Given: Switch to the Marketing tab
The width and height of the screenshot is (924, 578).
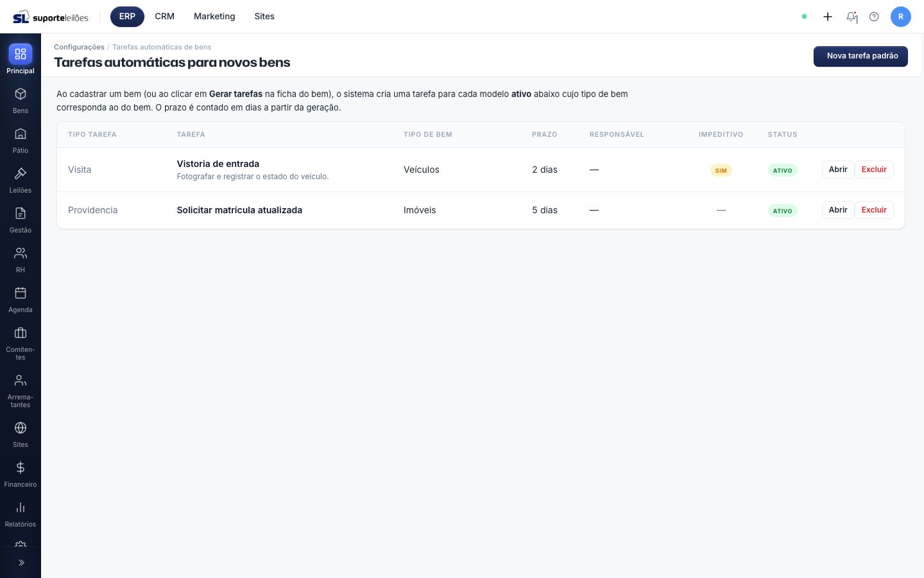Looking at the screenshot, I should tap(214, 17).
